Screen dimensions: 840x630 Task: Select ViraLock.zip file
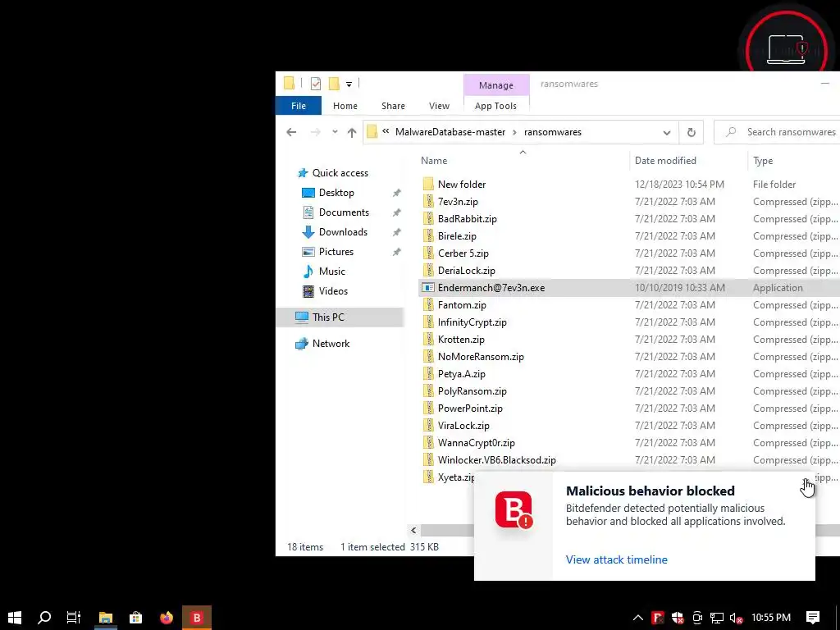pos(463,426)
